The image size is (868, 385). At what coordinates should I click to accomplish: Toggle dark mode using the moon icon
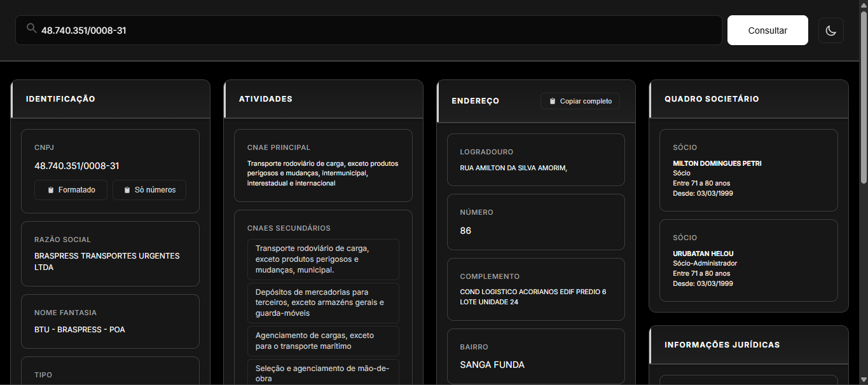tap(830, 30)
